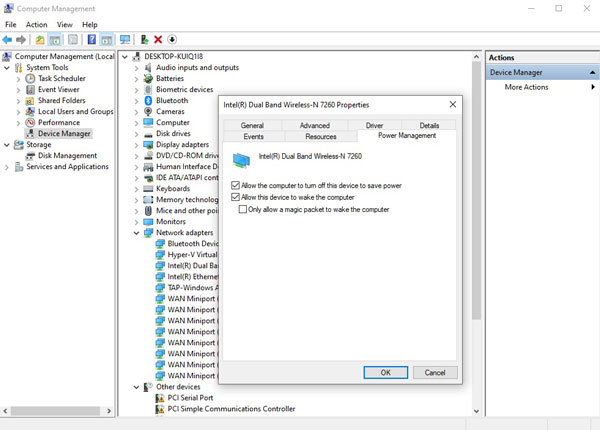Click the Forward arrow toolbar icon
The width and height of the screenshot is (600, 430).
tap(21, 39)
